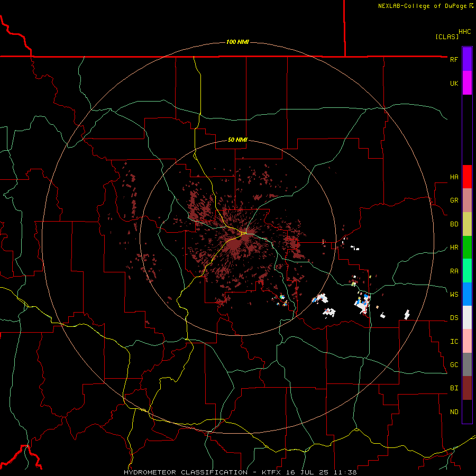Click the HYDROMETEOR CLASSIFICATION caption text
The image size is (476, 476).
pos(186,472)
